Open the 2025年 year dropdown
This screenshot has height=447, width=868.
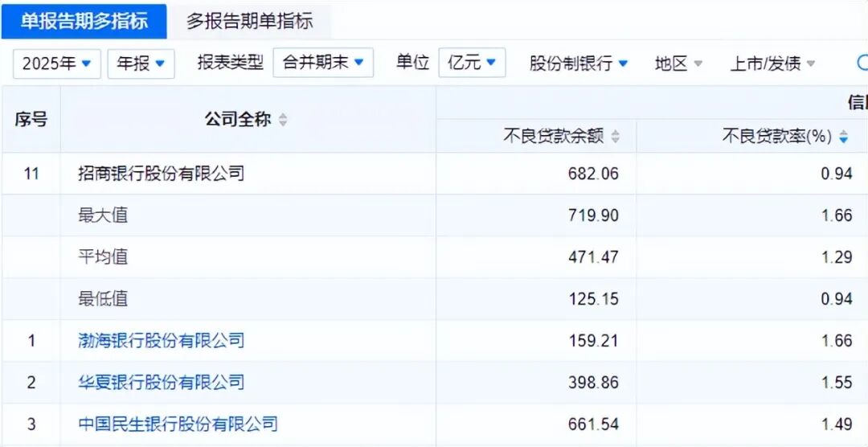point(57,64)
